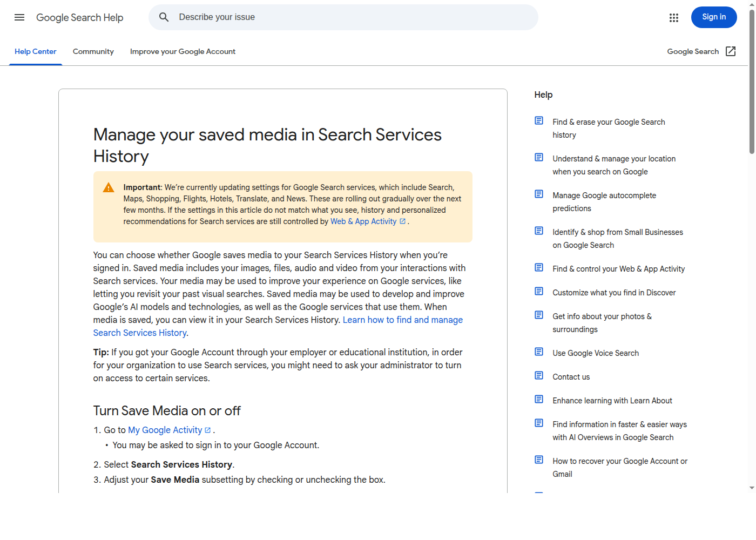Click article icon beside Identify & shop Small Businesses

[x=539, y=231]
